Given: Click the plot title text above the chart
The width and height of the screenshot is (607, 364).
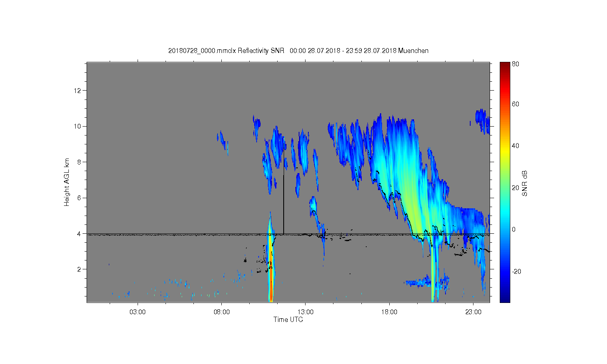Looking at the screenshot, I should click(298, 51).
